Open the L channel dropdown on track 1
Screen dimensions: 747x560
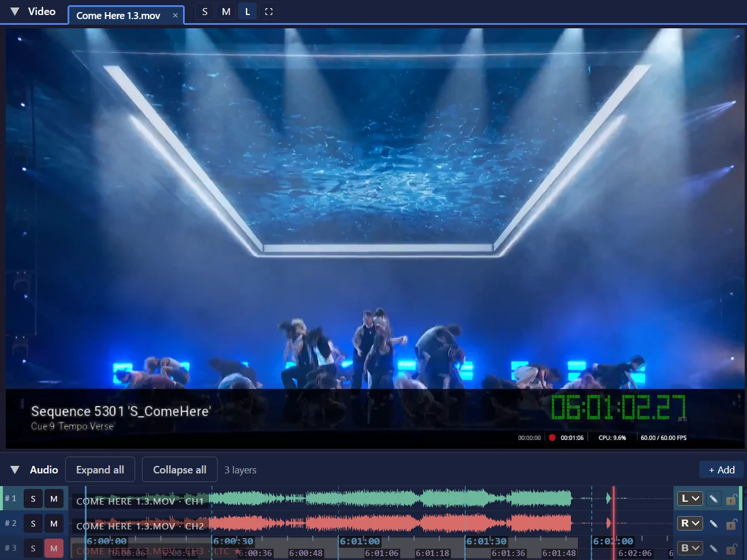(690, 498)
